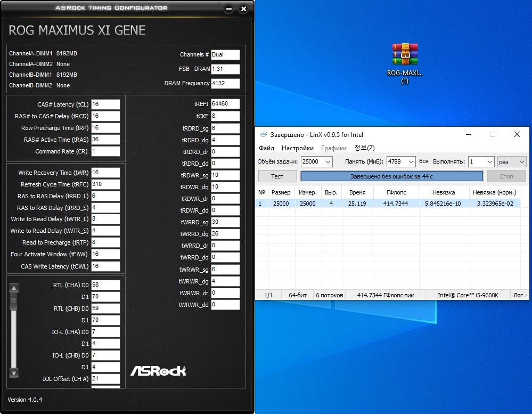Close the LinX window
The height and width of the screenshot is (414, 532).
point(517,134)
